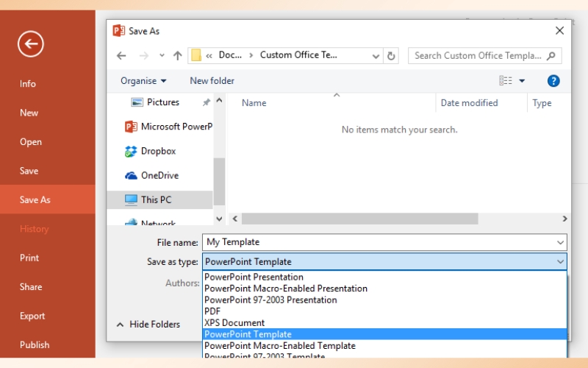
Task: Choose PowerPoint Macro-Enabled Presentation type
Action: tap(384, 289)
